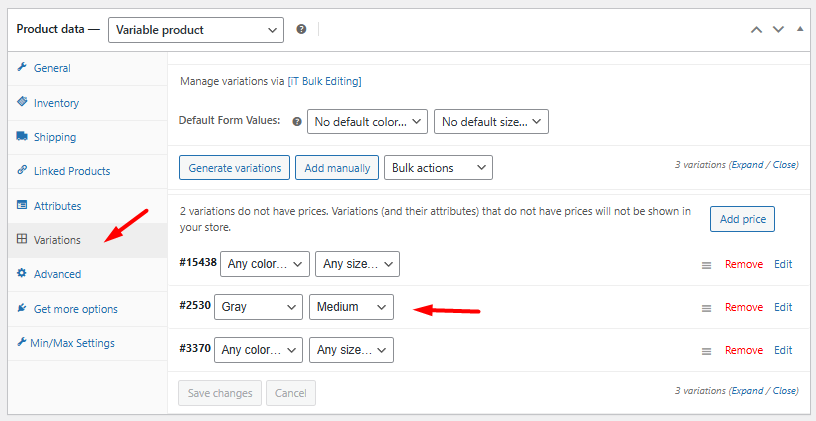
Task: Open the Variable product type dropdown
Action: click(195, 30)
